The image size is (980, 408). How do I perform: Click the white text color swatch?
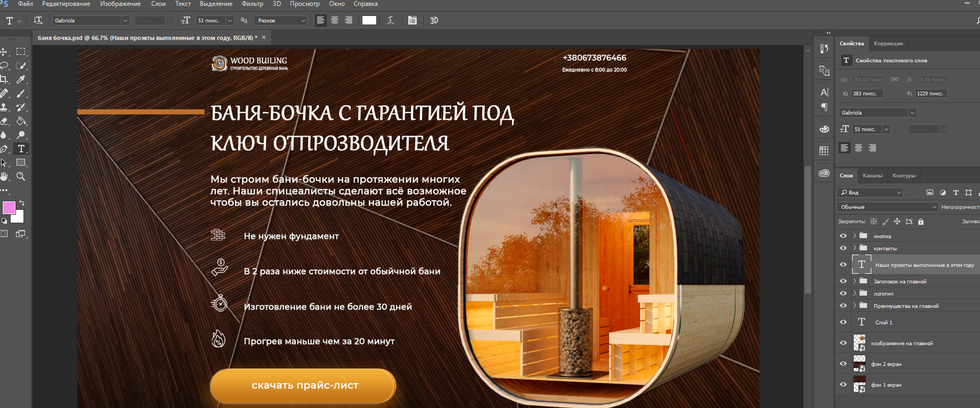point(369,20)
